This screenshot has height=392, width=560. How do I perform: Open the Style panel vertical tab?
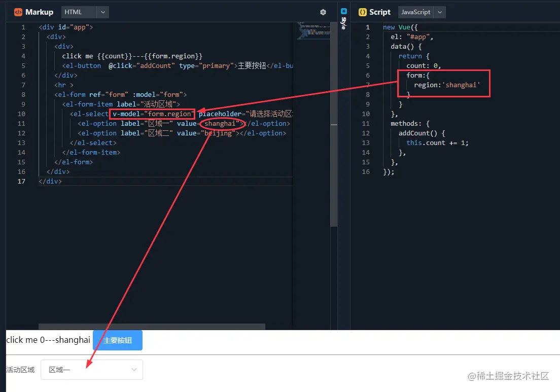pyautogui.click(x=343, y=19)
